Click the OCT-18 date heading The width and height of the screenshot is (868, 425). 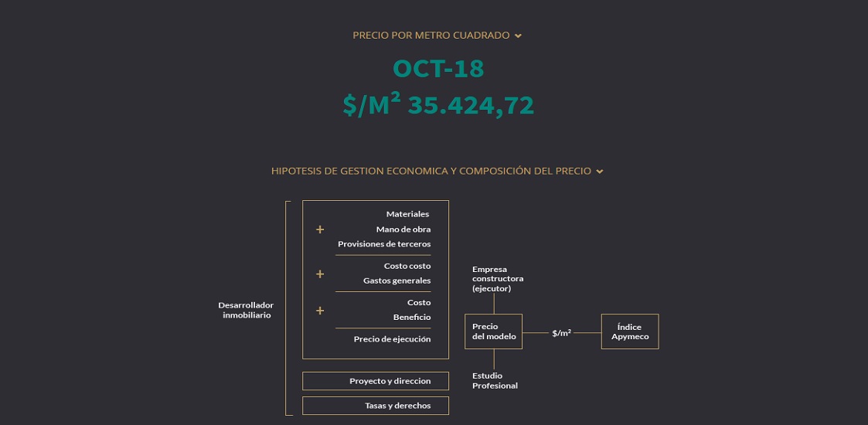(x=438, y=69)
